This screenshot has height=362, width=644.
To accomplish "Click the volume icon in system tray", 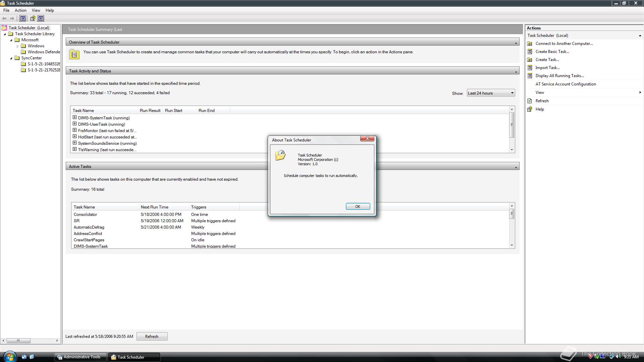I will click(618, 357).
